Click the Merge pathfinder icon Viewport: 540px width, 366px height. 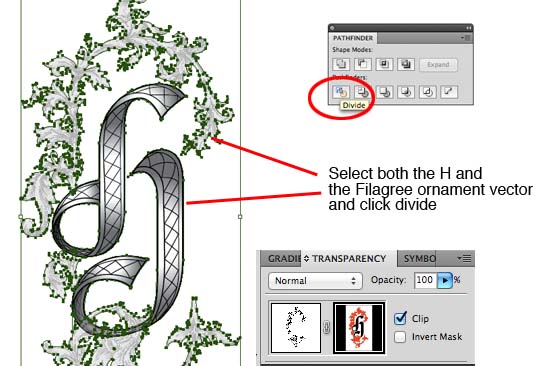[384, 92]
